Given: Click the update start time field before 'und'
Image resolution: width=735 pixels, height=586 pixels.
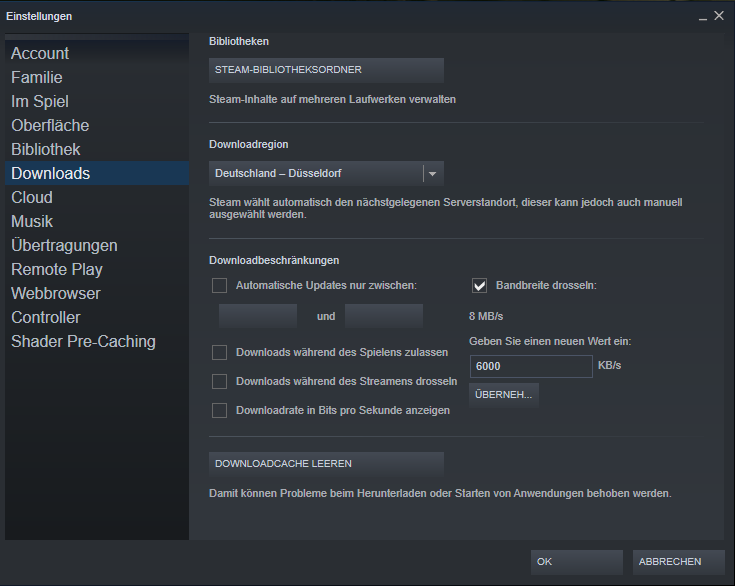Looking at the screenshot, I should click(258, 316).
